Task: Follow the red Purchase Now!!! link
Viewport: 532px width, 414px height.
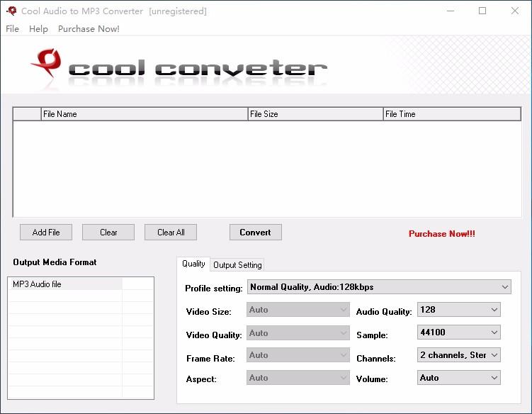Action: [442, 234]
